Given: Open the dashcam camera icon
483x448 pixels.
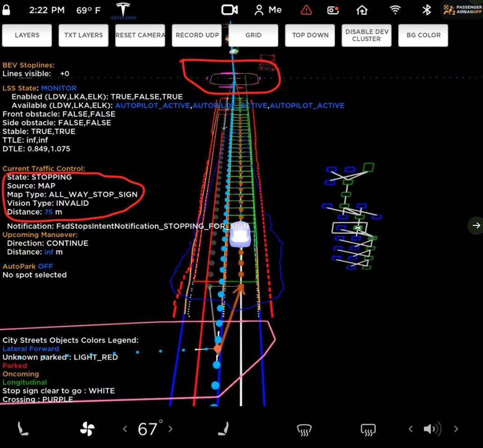Looking at the screenshot, I should [230, 10].
